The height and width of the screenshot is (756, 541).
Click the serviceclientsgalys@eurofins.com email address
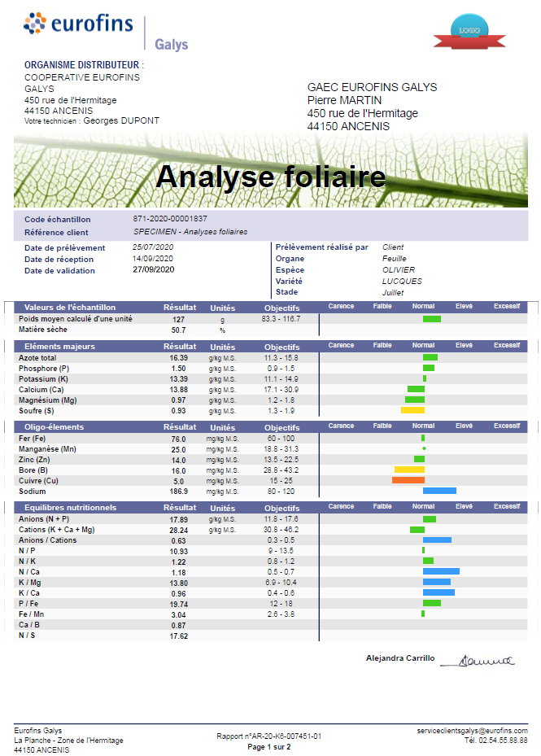[x=472, y=731]
